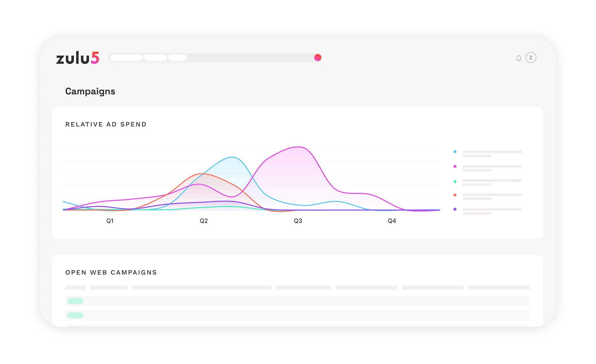Viewport: 596px width, 364px height.
Task: Click the zulu5 logo
Action: pyautogui.click(x=78, y=58)
